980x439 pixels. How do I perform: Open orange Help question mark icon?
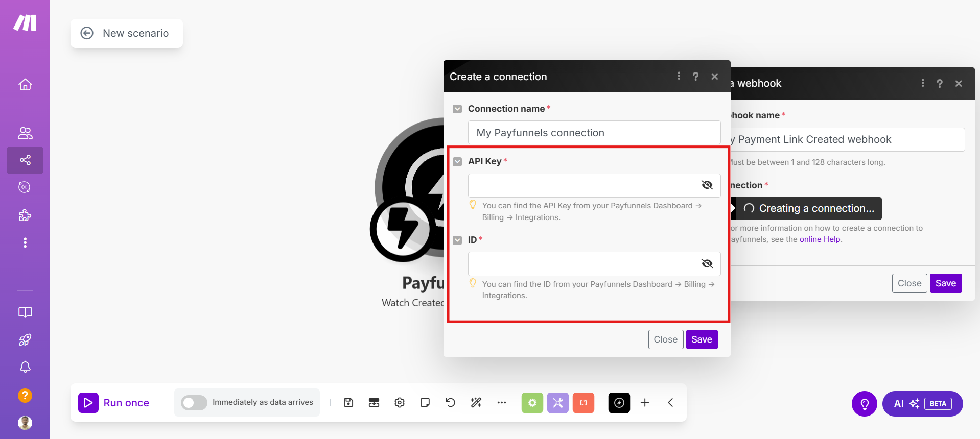pos(25,396)
